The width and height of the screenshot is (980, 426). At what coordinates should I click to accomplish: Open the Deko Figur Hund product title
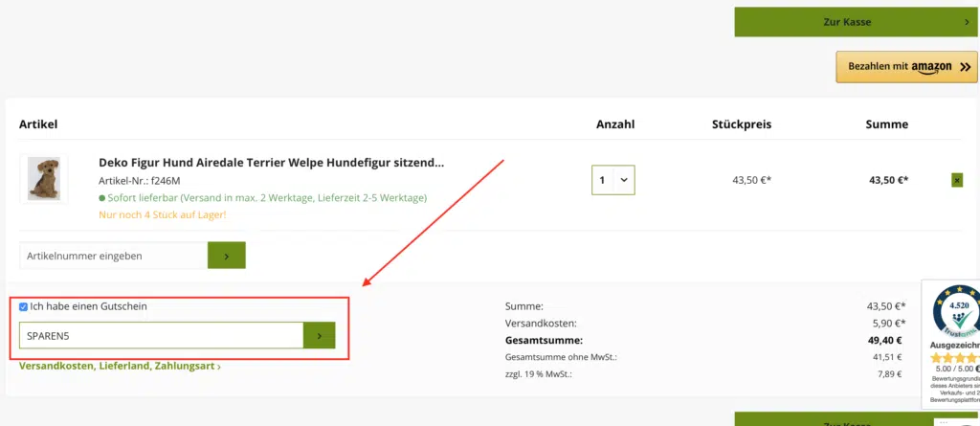[x=271, y=163]
